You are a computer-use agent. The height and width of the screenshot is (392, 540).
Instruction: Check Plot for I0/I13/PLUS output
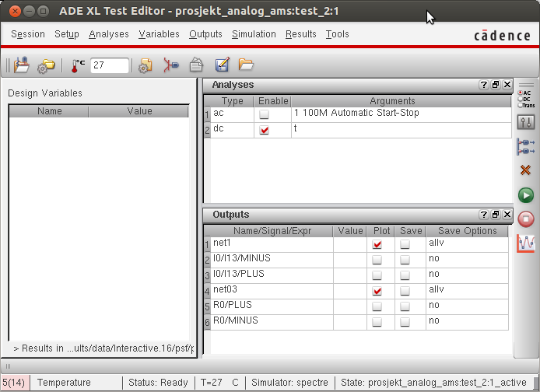pos(377,275)
